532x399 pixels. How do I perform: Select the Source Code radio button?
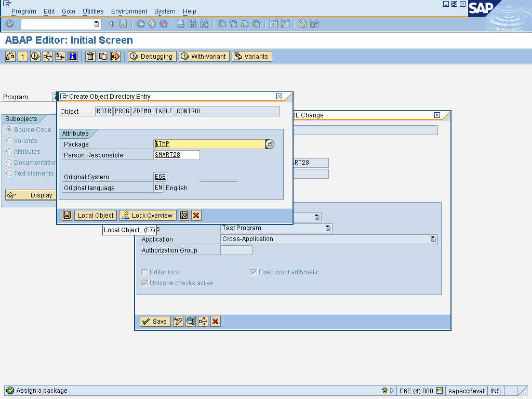[9, 129]
